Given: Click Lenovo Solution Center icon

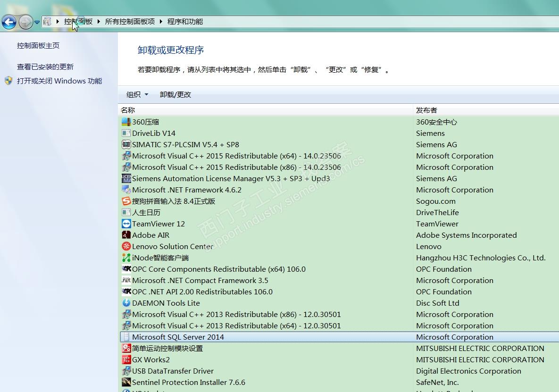Looking at the screenshot, I should (x=126, y=246).
